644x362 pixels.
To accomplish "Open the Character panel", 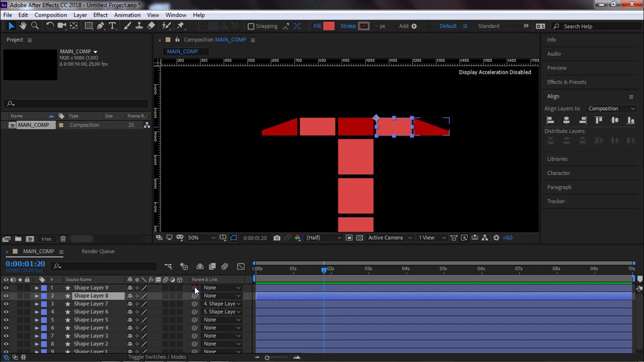I will point(558,173).
